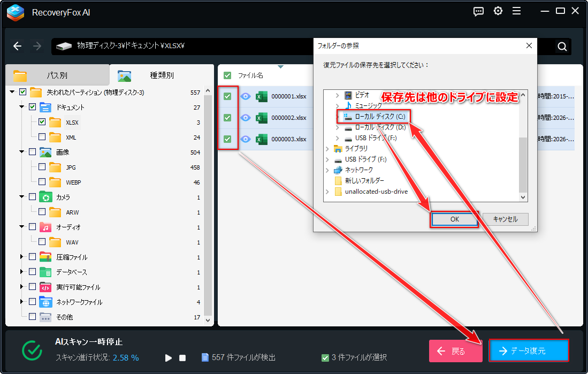The height and width of the screenshot is (374, 588).
Task: Preview 0000002.xlsx with its eye icon
Action: click(x=245, y=118)
